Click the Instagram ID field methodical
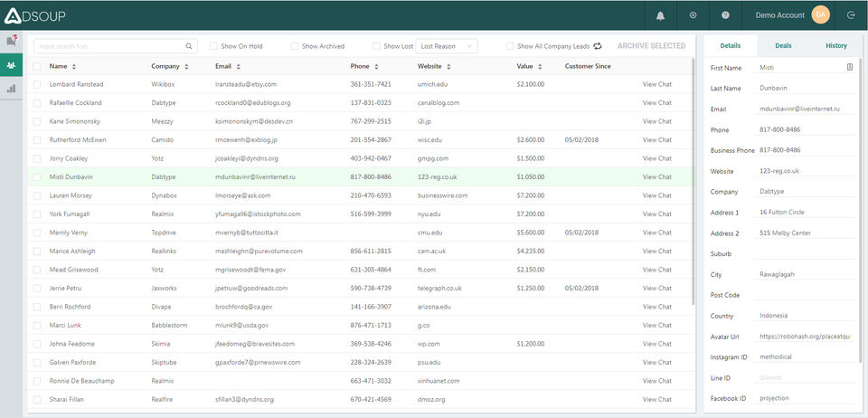The image size is (868, 418). pyautogui.click(x=805, y=357)
